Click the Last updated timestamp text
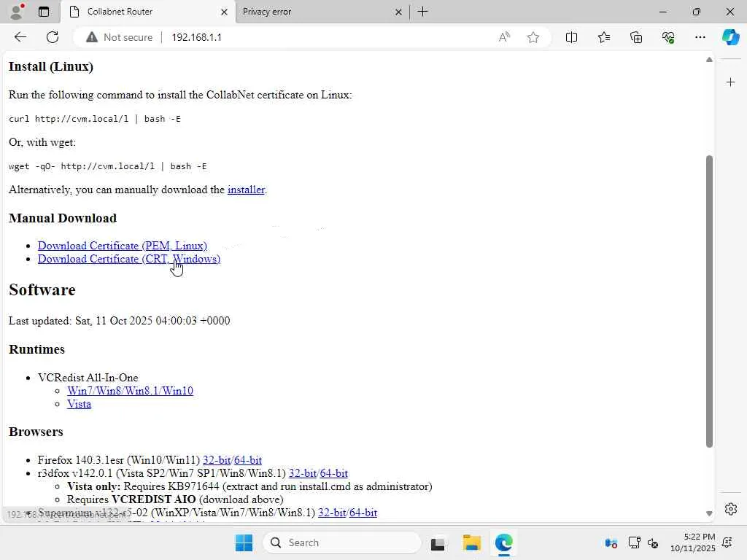 pyautogui.click(x=119, y=321)
